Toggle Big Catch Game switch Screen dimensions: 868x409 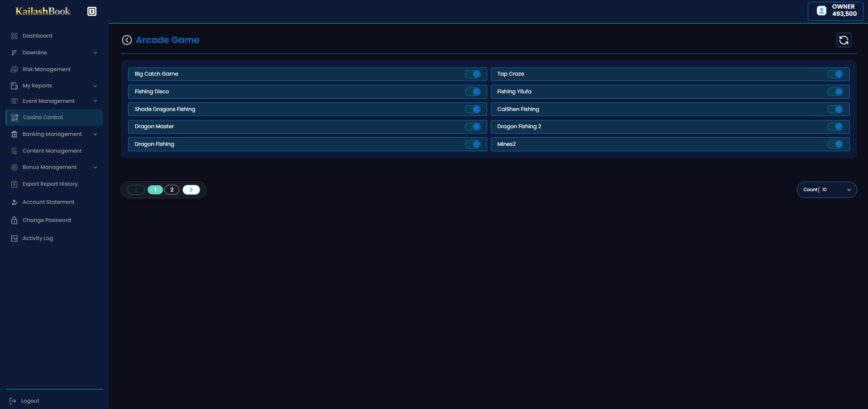[x=473, y=74]
